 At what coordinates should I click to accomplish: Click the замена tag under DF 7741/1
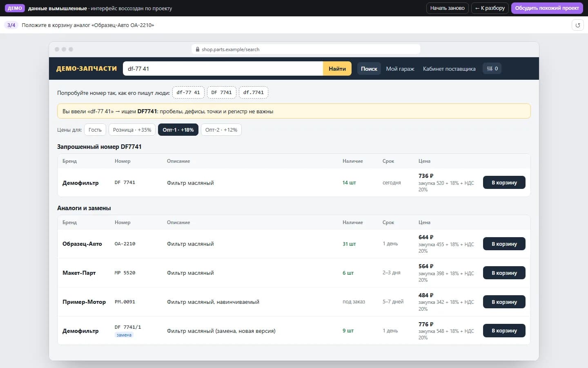point(124,335)
